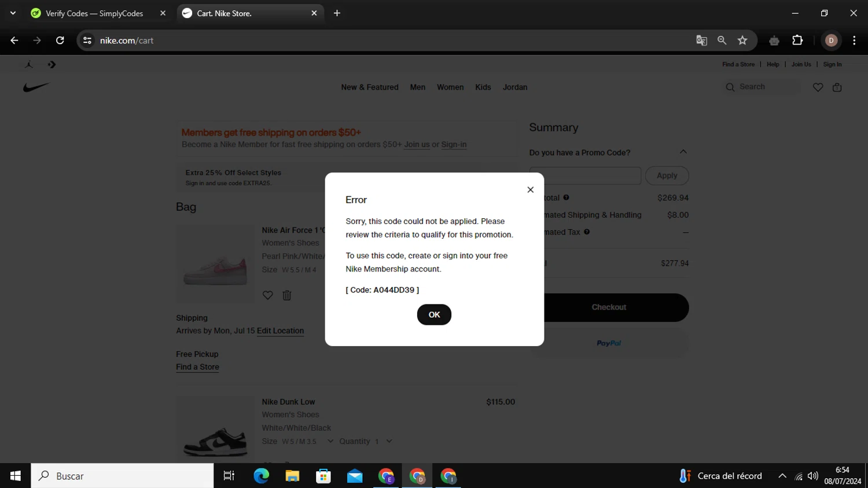This screenshot has height=488, width=868.
Task: Show hidden system tray icons
Action: (782, 476)
